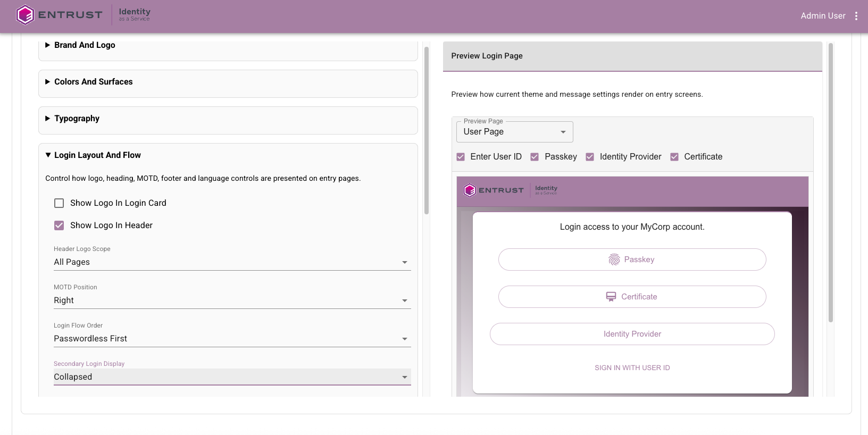The width and height of the screenshot is (868, 435).
Task: Open the Secondary Login Display dropdown
Action: [x=232, y=377]
